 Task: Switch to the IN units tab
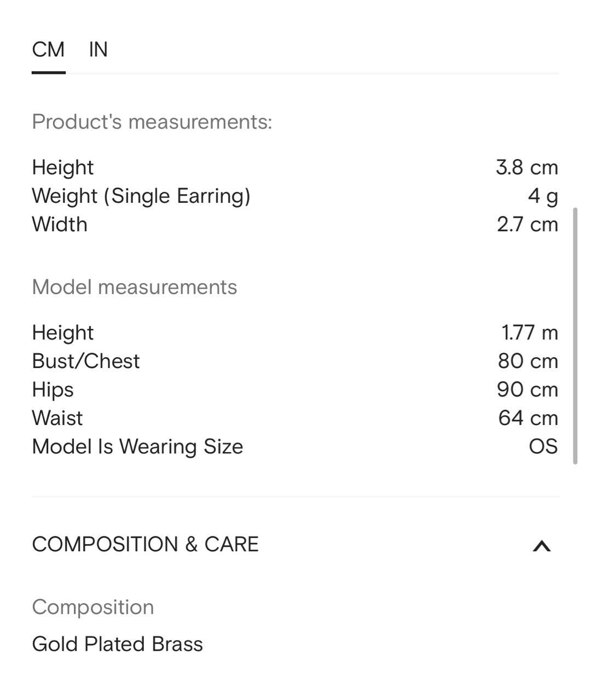coord(99,50)
